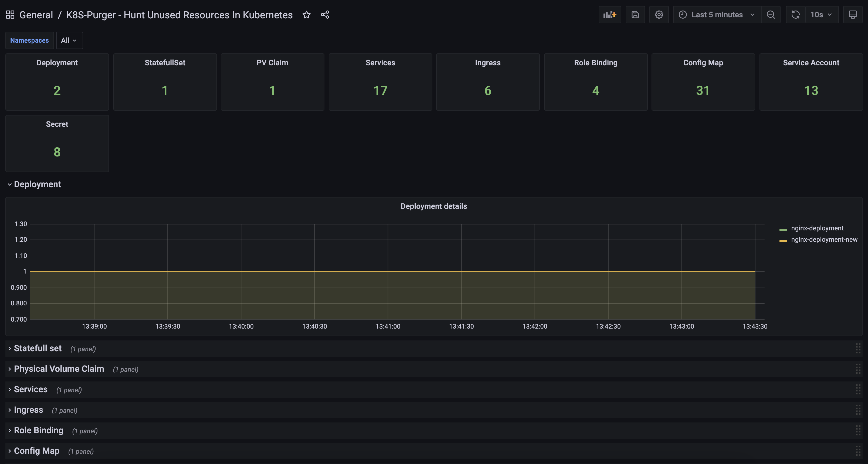The width and height of the screenshot is (868, 464).
Task: Open the Last 5 minutes time picker
Action: tap(717, 15)
